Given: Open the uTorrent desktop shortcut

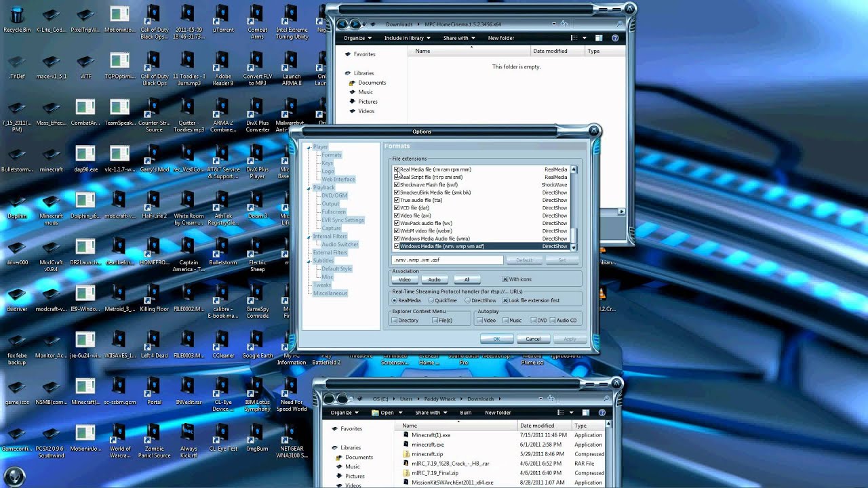Looking at the screenshot, I should [x=222, y=19].
